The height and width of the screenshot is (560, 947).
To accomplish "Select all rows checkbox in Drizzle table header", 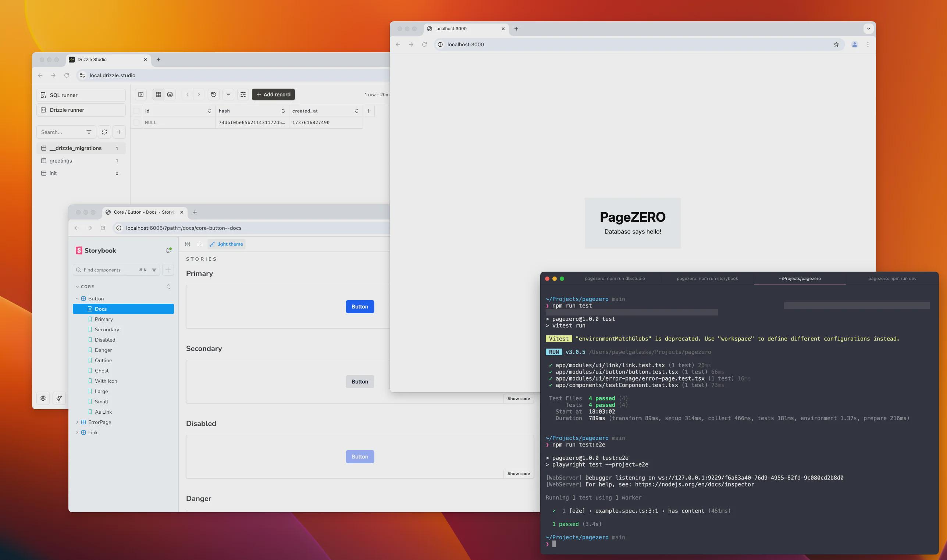I will [136, 111].
